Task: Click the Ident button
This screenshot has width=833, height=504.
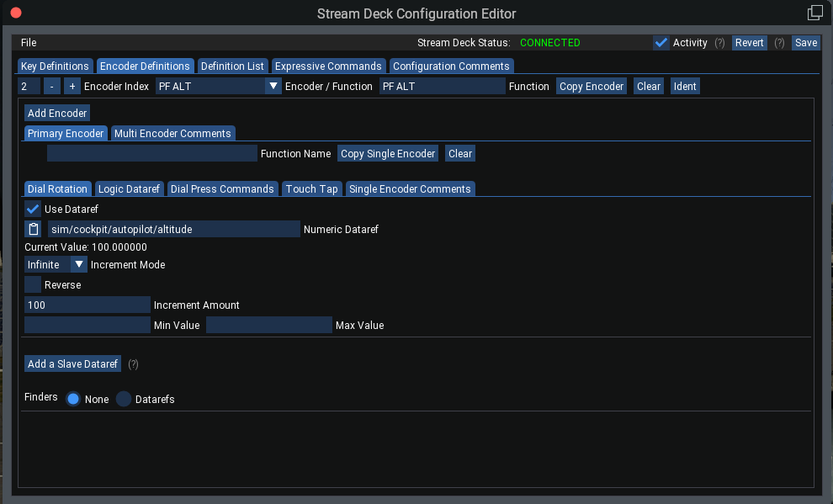Action: [685, 86]
